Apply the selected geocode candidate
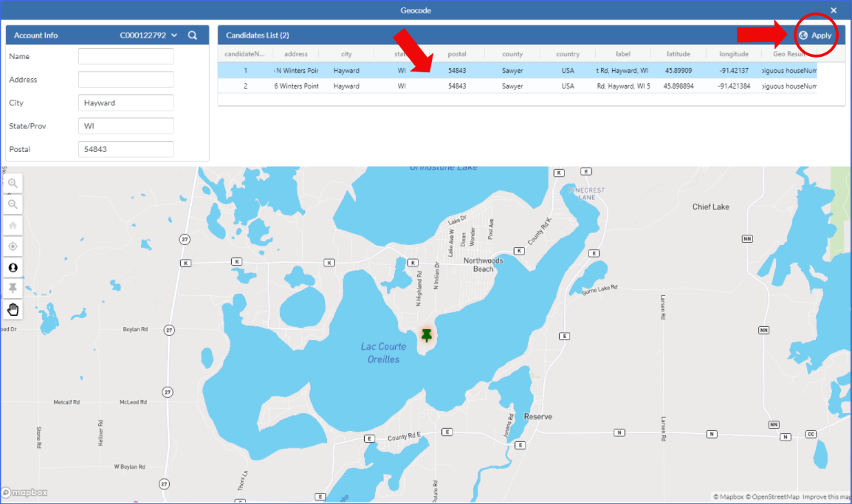852x504 pixels. (815, 35)
